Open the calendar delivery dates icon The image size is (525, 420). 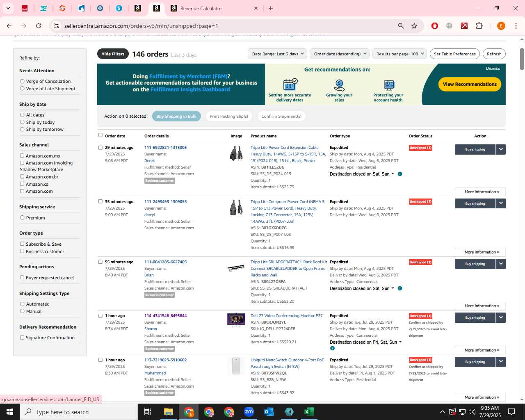point(290,84)
